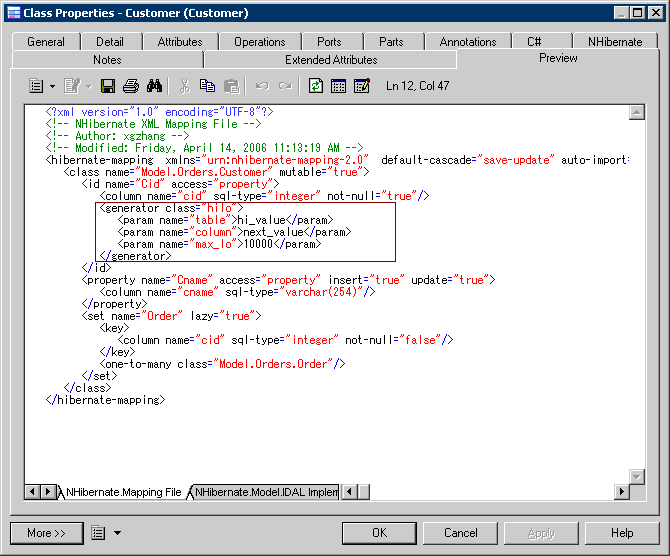The image size is (670, 556).
Task: Expand the bottom menu dropdown arrow
Action: pyautogui.click(x=118, y=533)
